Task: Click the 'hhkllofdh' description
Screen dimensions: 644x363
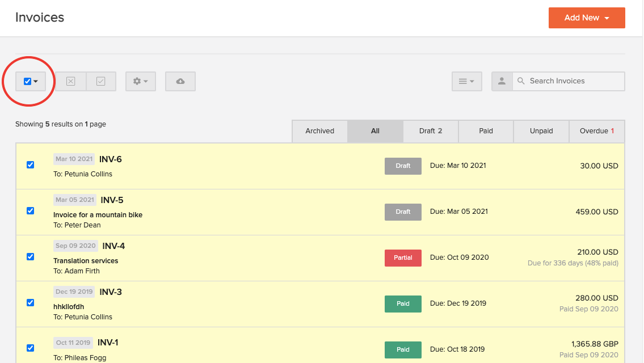Action: (x=69, y=307)
